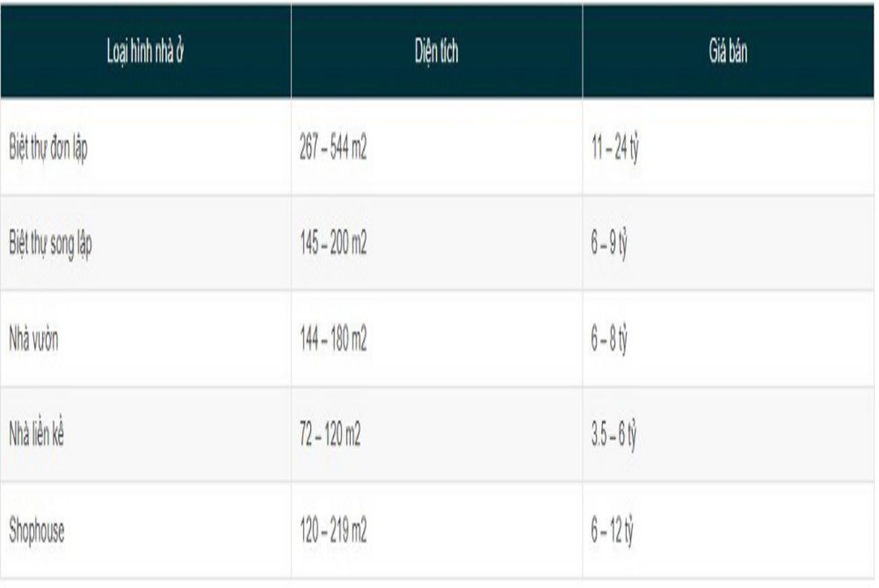This screenshot has width=879, height=588.
Task: Click header divider between 'Loại hình nhà ở' and 'Diện tích'
Action: click(x=291, y=52)
